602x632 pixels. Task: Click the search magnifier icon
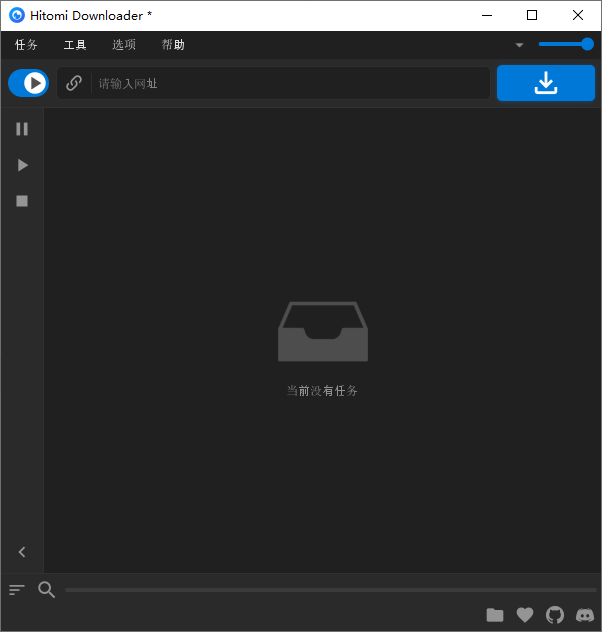tap(46, 590)
